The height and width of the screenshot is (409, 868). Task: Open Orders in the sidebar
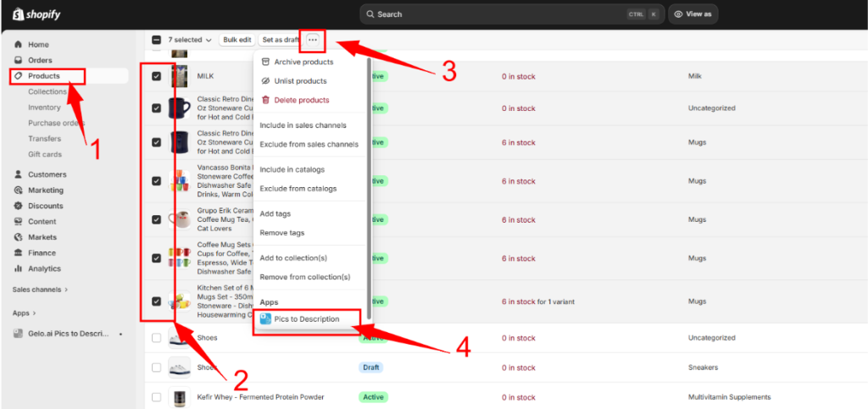coord(39,60)
